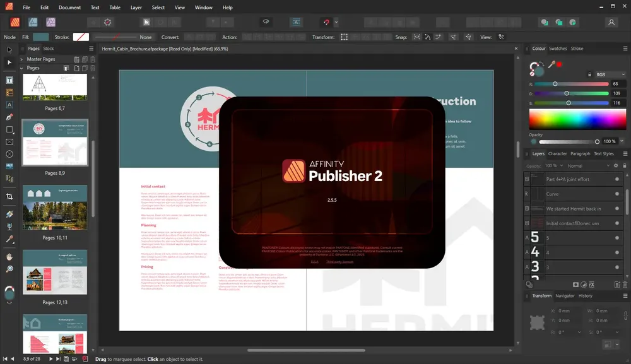Switch to the Swatches tab
This screenshot has height=364, width=631.
click(x=558, y=49)
